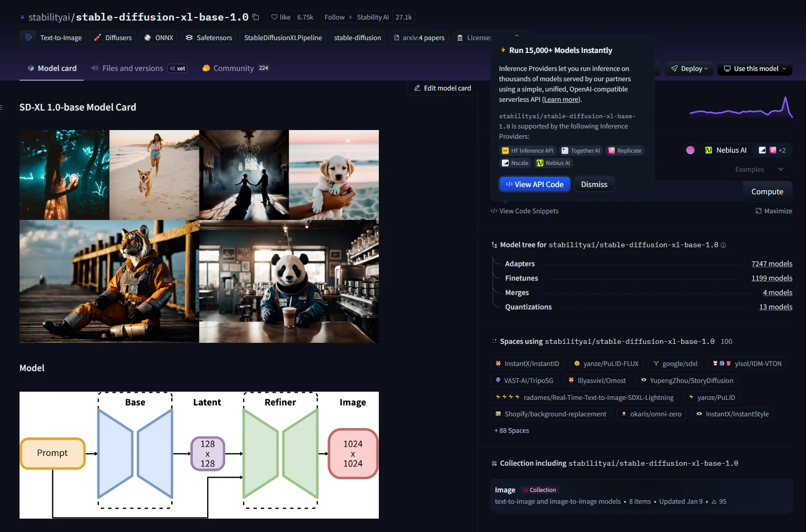Select the Replicate provider chip
806x532 pixels.
click(625, 151)
